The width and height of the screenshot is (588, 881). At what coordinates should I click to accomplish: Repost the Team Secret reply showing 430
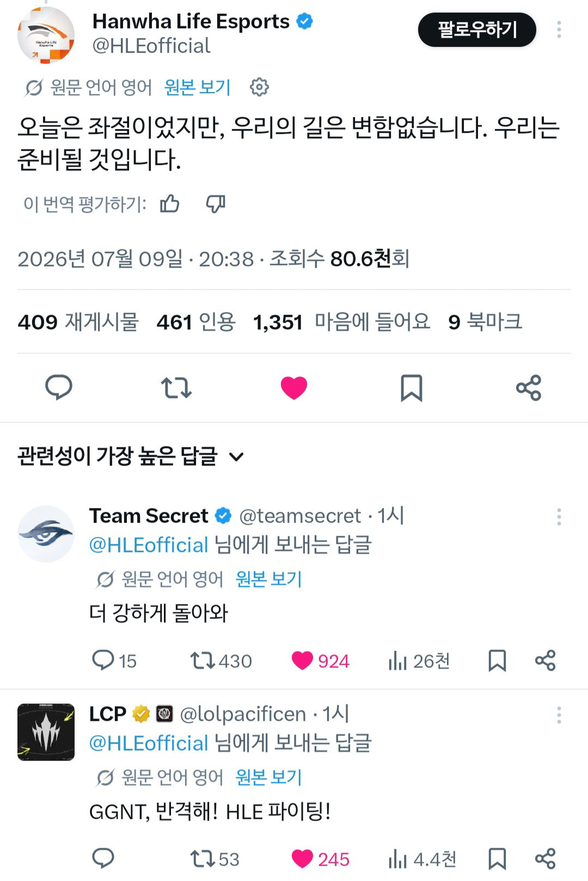coord(221,661)
